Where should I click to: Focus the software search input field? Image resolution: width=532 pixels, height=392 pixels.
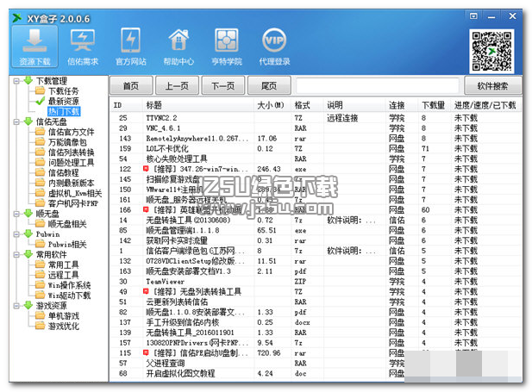tap(378, 85)
